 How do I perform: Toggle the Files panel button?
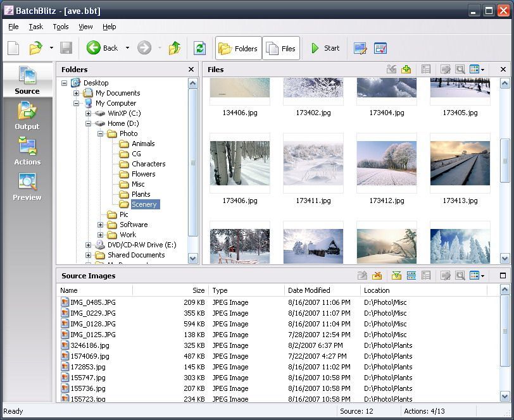tap(281, 48)
